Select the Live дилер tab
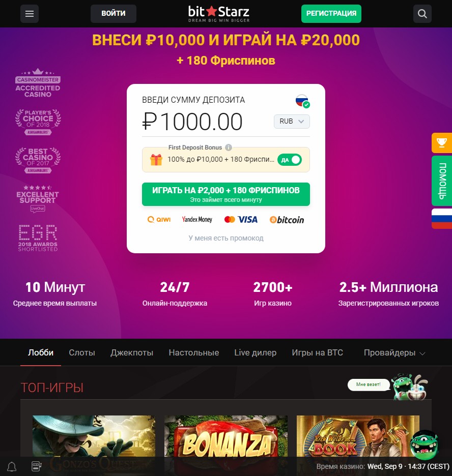The width and height of the screenshot is (452, 476). tap(255, 353)
